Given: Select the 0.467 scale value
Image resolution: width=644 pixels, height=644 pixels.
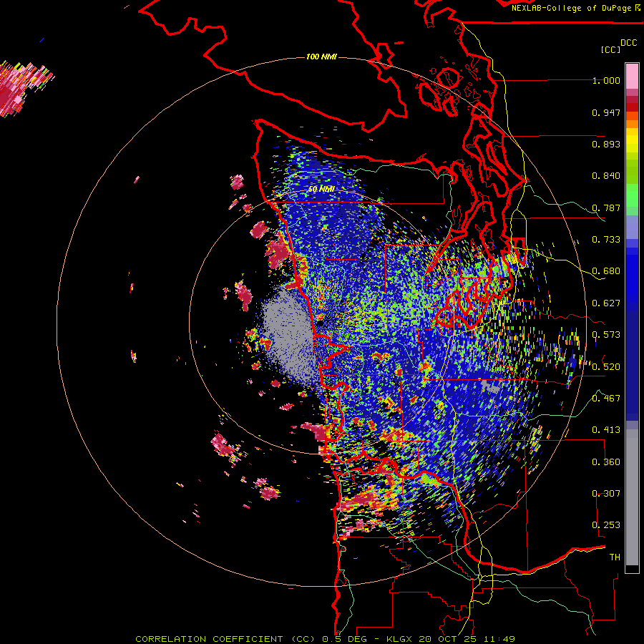Looking at the screenshot, I should click(606, 399).
